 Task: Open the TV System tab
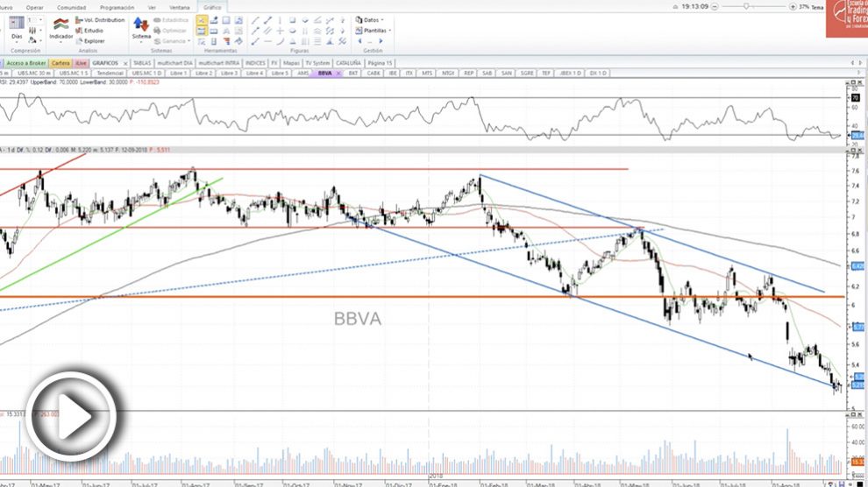click(317, 63)
